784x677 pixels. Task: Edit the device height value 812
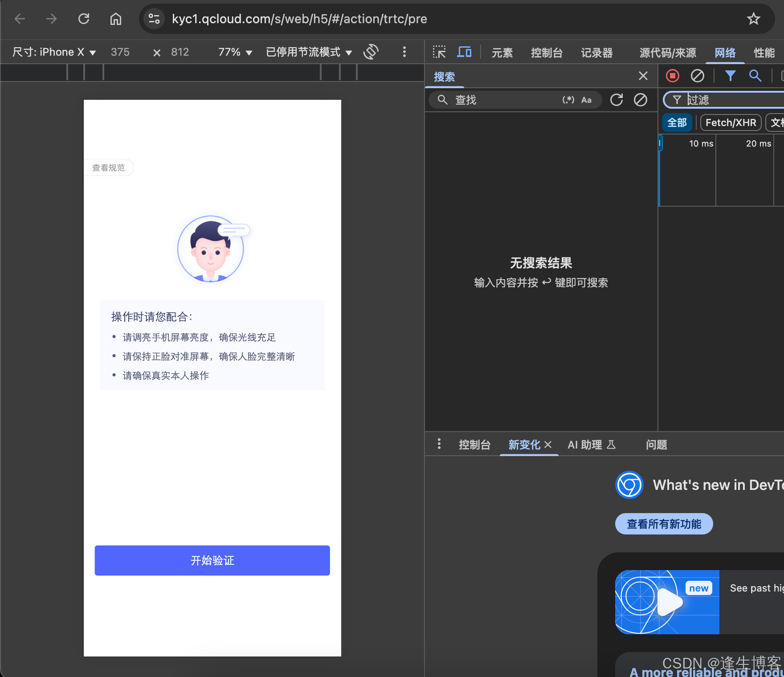coord(180,52)
